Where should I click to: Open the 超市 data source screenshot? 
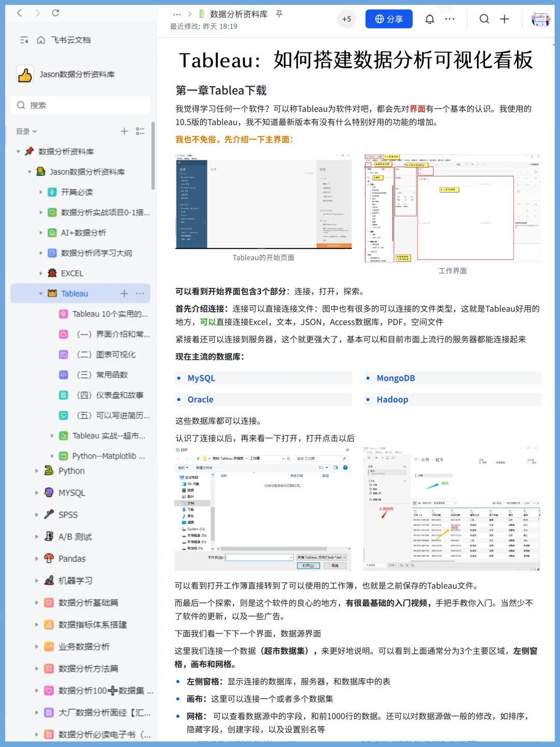tap(452, 508)
